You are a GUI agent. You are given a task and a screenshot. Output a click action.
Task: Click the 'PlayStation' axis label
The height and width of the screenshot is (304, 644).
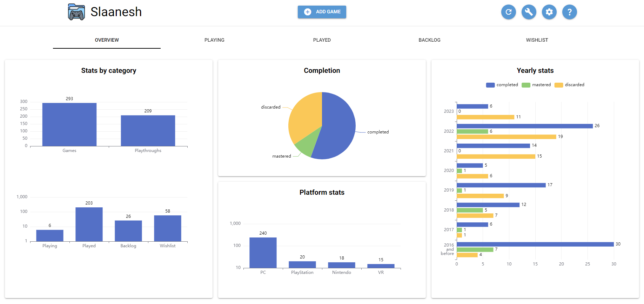tap(302, 272)
